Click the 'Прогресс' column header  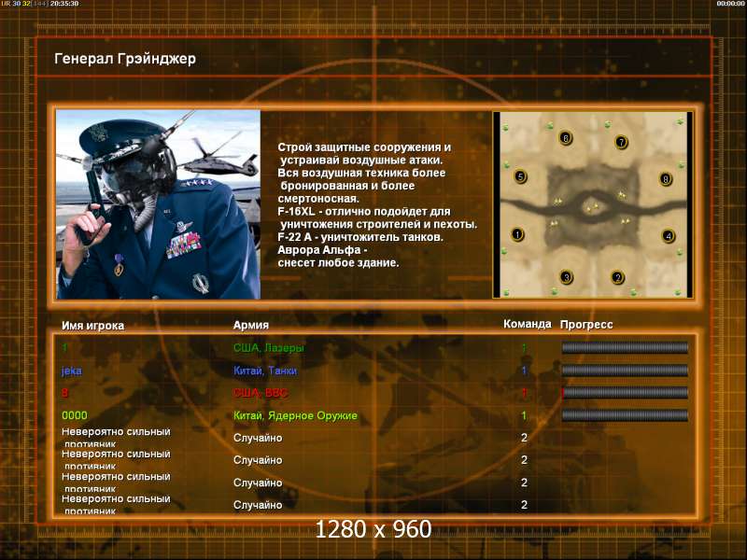[586, 325]
